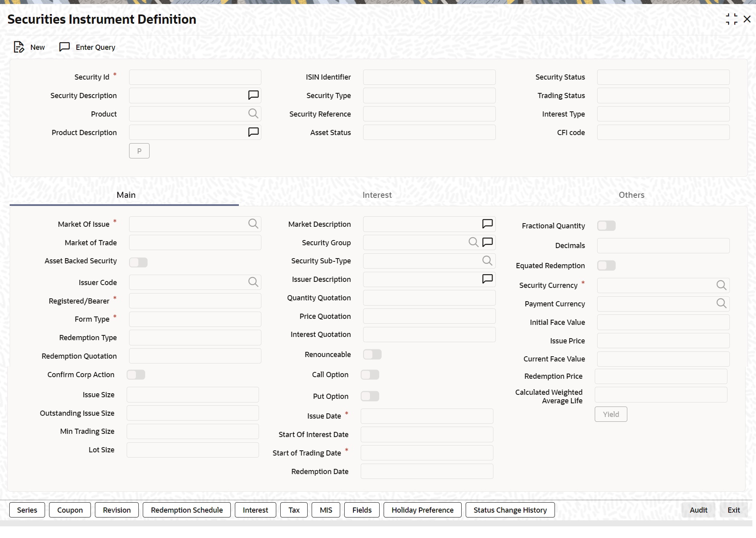This screenshot has width=756, height=538.
Task: Click the Security Id input field
Action: 195,77
